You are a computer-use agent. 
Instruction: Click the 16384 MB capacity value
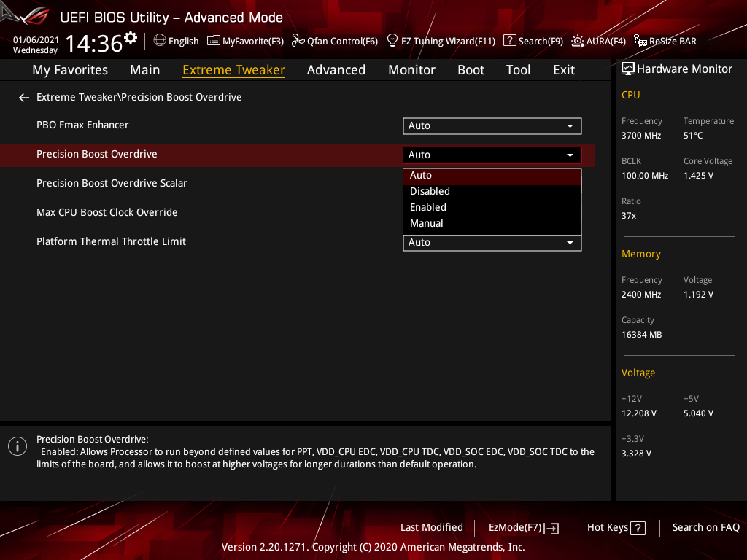(642, 335)
